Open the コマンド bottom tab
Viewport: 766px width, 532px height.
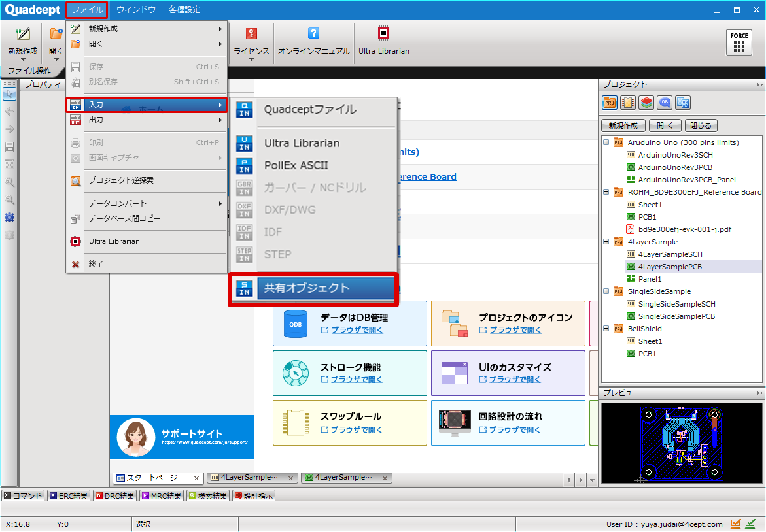point(23,496)
